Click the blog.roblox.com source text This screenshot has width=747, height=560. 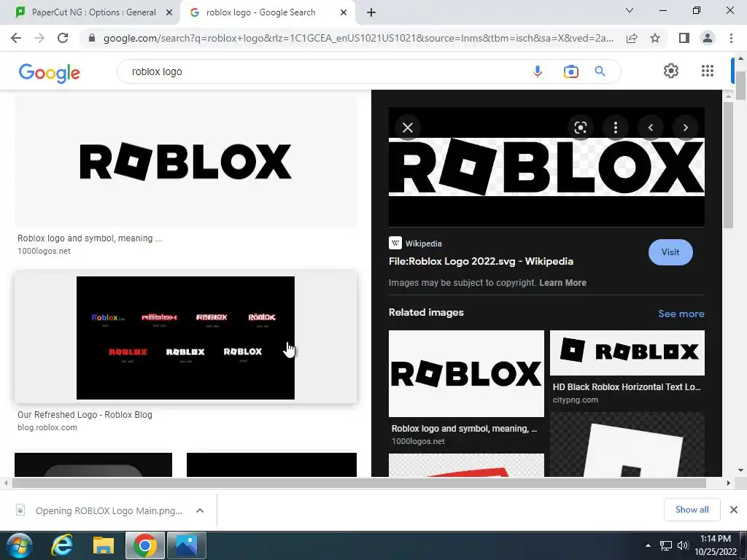coord(47,427)
